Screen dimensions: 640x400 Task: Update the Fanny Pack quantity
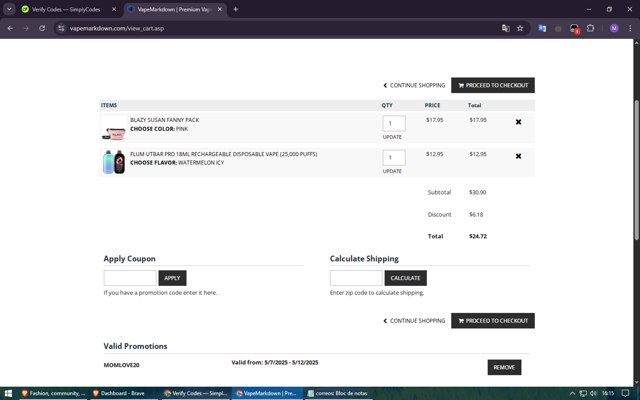click(x=392, y=137)
